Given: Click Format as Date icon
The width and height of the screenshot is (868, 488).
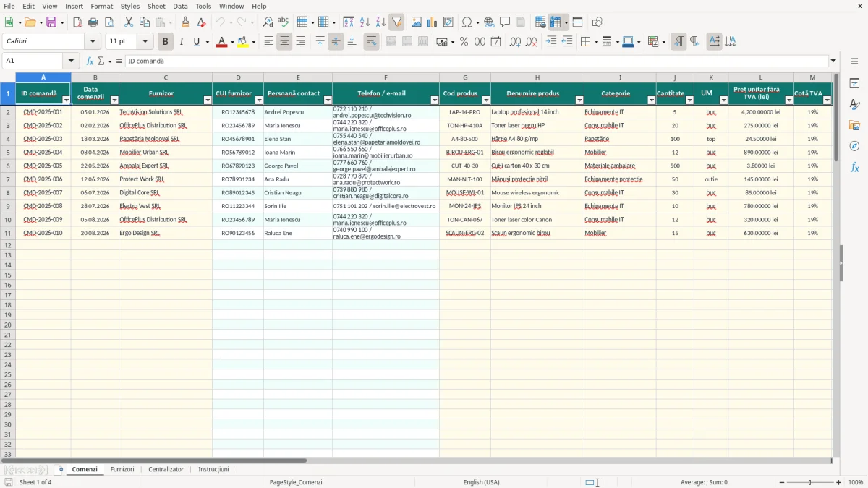Looking at the screenshot, I should pyautogui.click(x=495, y=42).
